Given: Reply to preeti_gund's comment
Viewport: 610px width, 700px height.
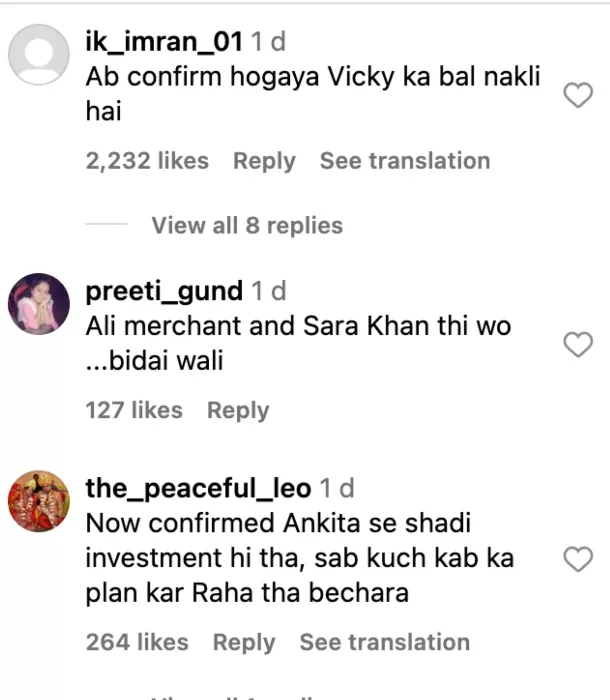Looking at the screenshot, I should (238, 410).
